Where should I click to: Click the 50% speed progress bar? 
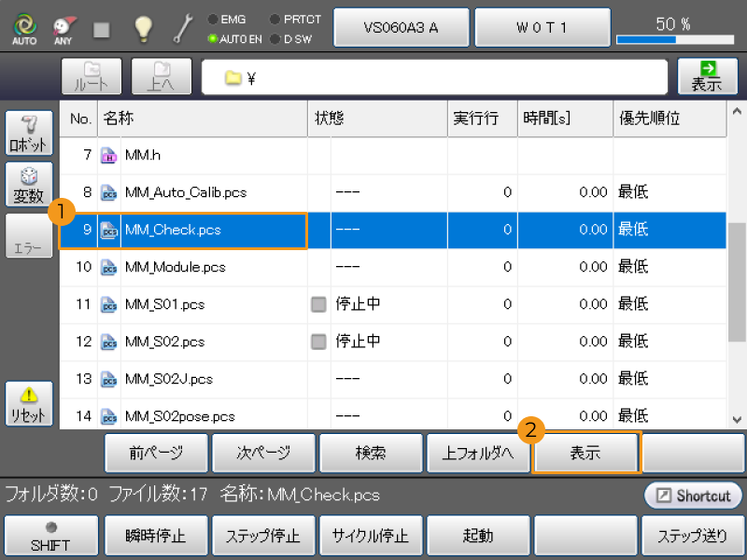[x=672, y=40]
